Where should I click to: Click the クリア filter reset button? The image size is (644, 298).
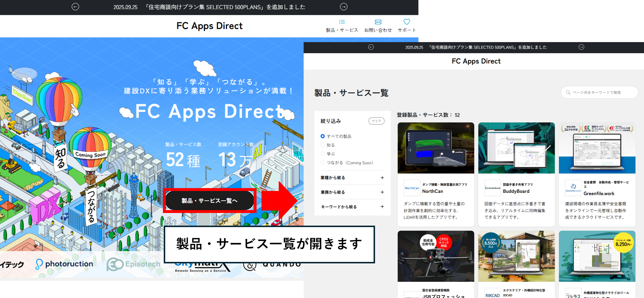click(x=376, y=121)
